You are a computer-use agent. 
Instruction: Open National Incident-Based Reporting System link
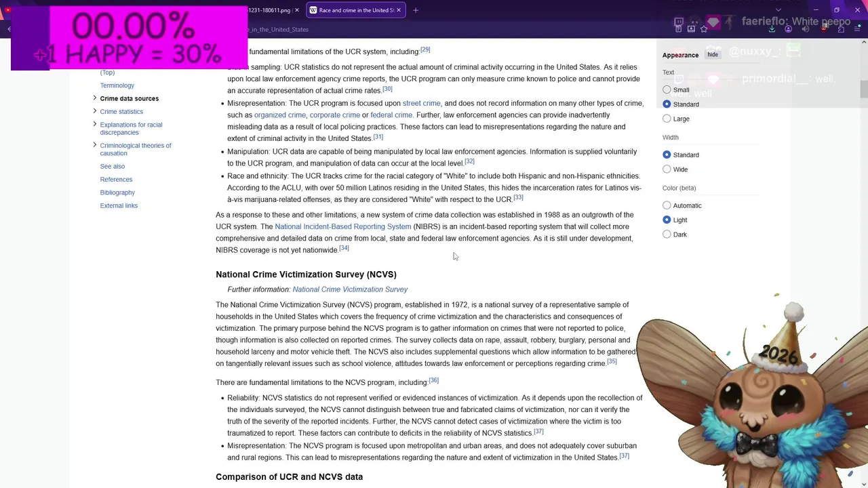tap(342, 226)
